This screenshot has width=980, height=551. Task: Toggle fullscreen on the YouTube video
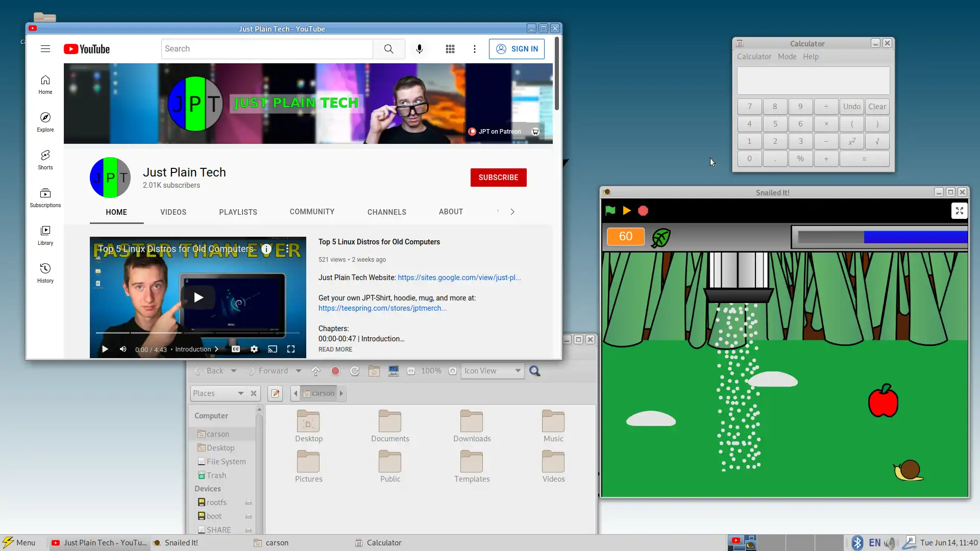pyautogui.click(x=291, y=348)
